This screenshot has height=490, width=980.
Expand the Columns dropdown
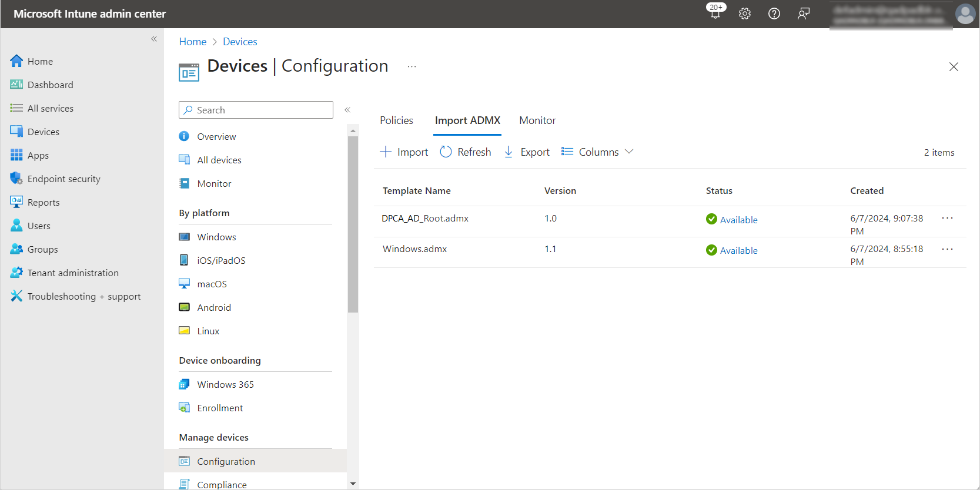[x=597, y=152]
